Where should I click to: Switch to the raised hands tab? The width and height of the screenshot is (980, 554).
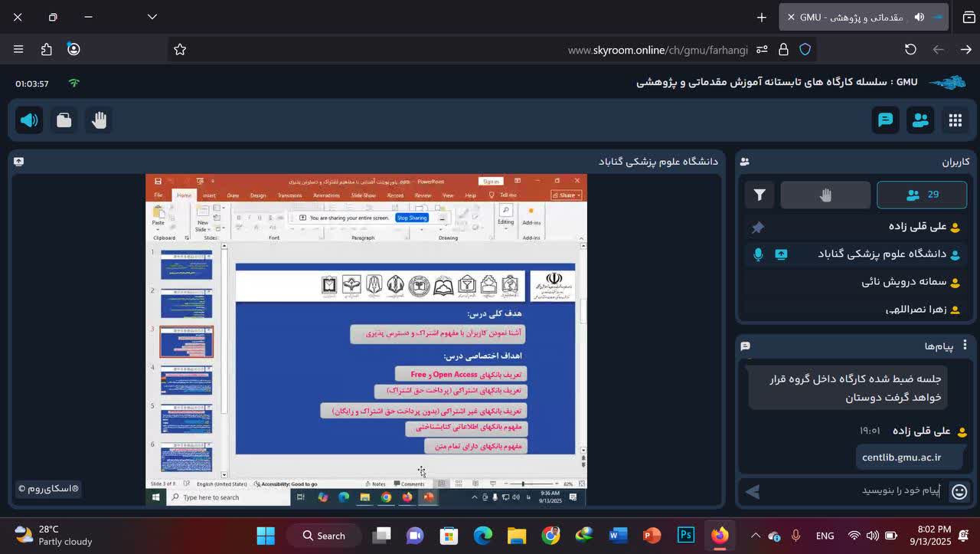[825, 195]
